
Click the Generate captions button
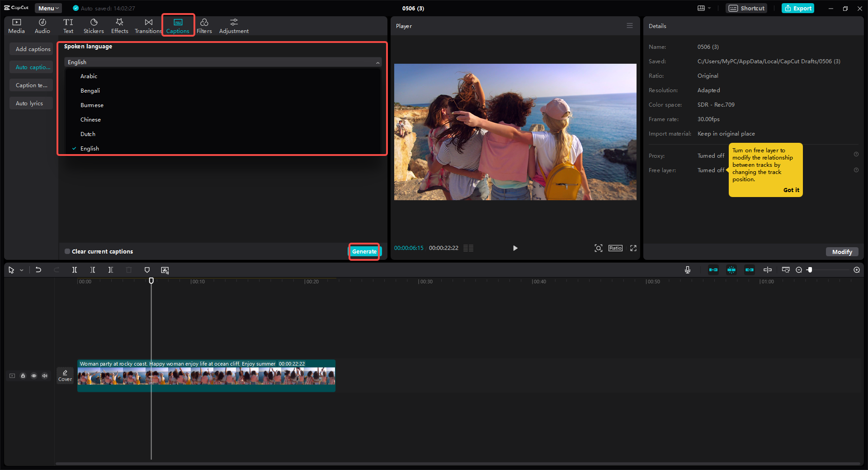click(364, 251)
